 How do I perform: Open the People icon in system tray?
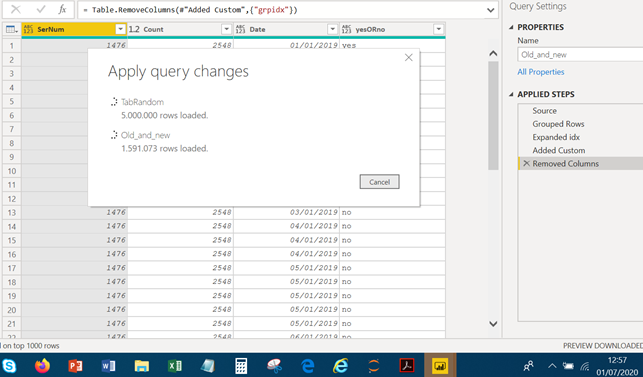pyautogui.click(x=529, y=366)
